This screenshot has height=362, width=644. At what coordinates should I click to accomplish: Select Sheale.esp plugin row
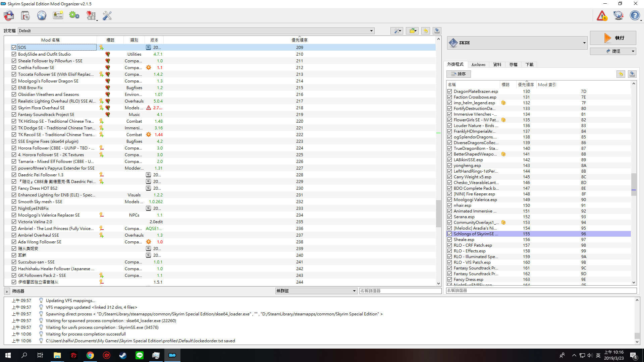coord(539,240)
